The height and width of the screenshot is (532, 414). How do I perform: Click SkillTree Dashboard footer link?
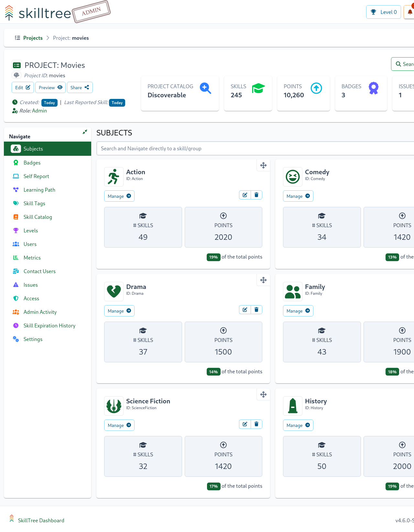click(x=41, y=520)
